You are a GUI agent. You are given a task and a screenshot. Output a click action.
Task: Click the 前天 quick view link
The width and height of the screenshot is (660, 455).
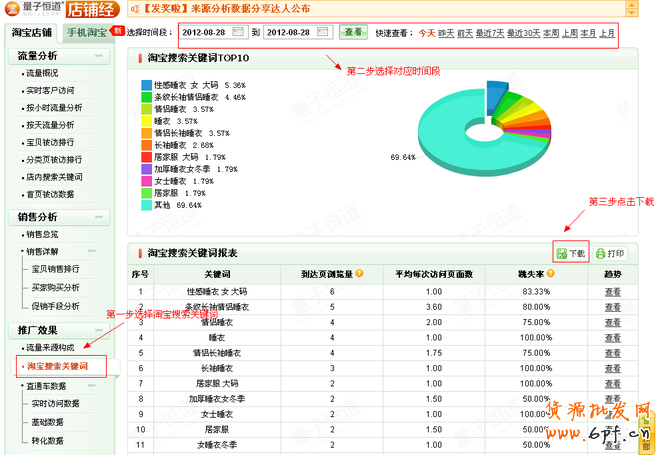pos(465,33)
